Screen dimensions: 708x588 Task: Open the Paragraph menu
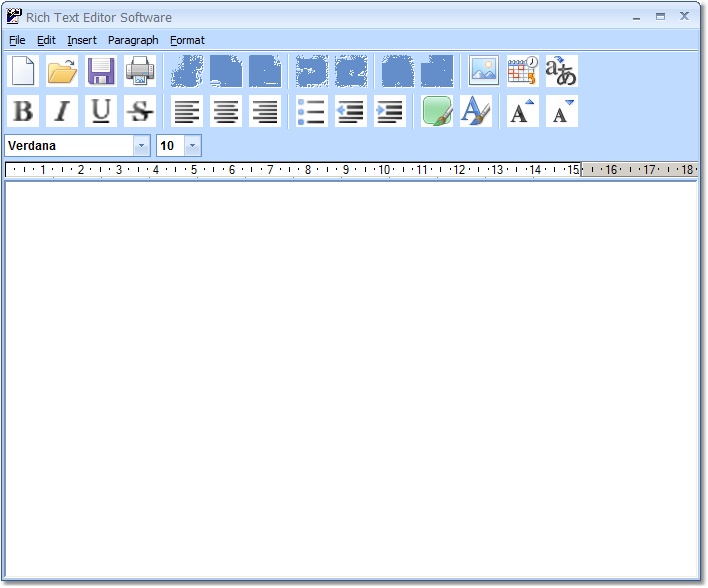coord(133,40)
